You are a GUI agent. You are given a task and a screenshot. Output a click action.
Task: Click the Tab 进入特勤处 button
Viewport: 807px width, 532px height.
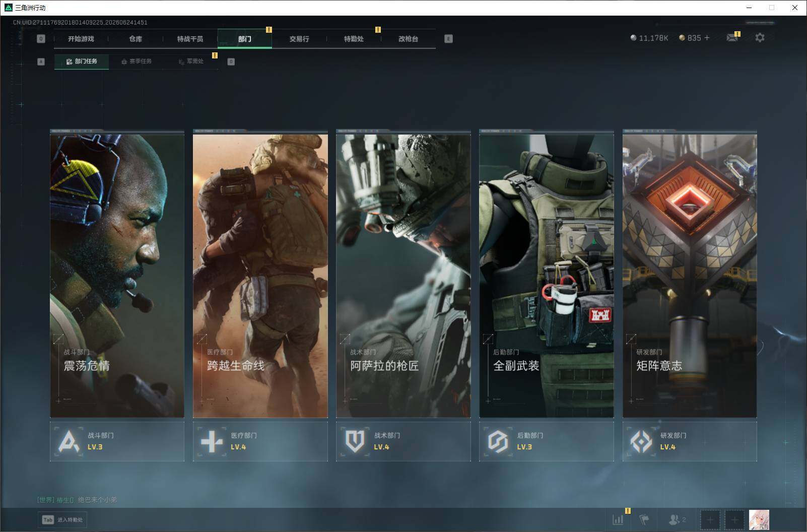click(x=62, y=519)
